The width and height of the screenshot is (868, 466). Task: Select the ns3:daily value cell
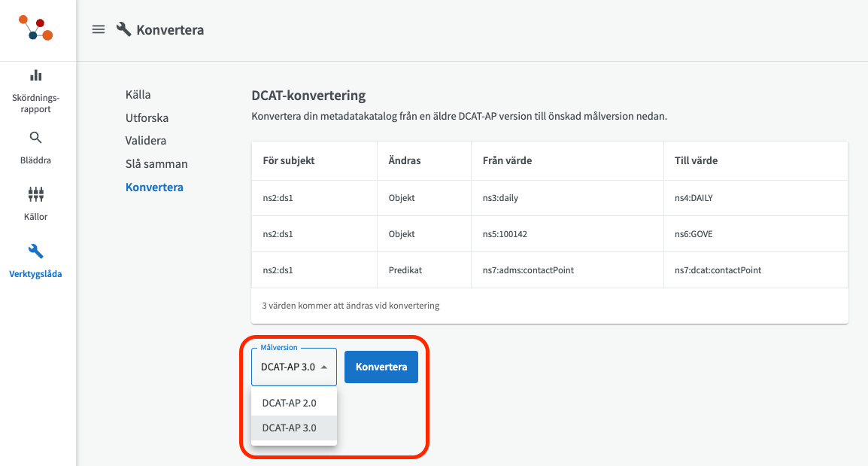[500, 198]
